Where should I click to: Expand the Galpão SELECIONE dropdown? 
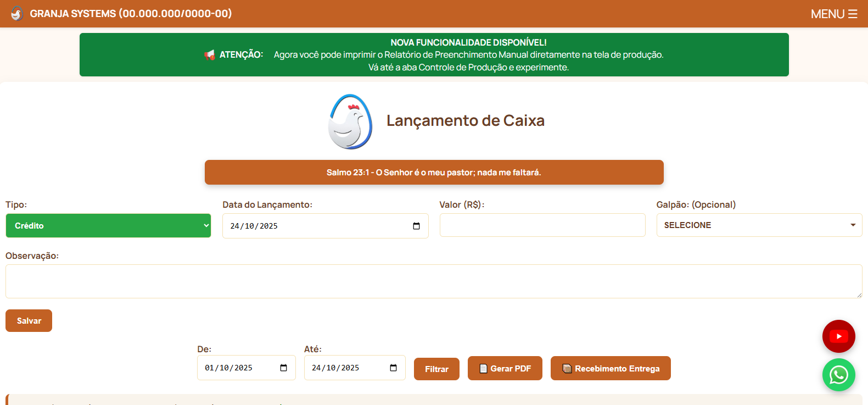pyautogui.click(x=759, y=225)
